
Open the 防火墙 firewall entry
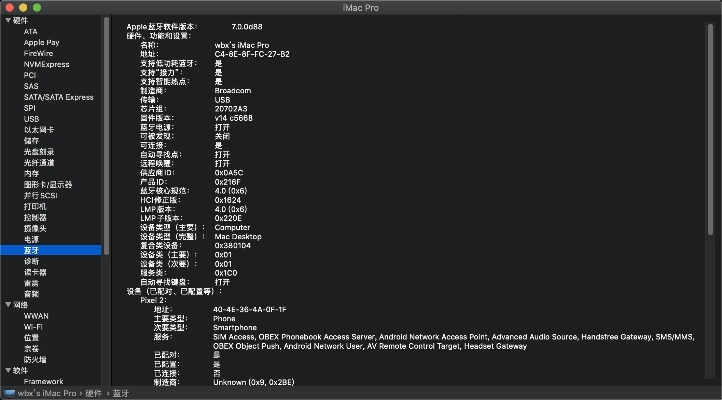(35, 359)
